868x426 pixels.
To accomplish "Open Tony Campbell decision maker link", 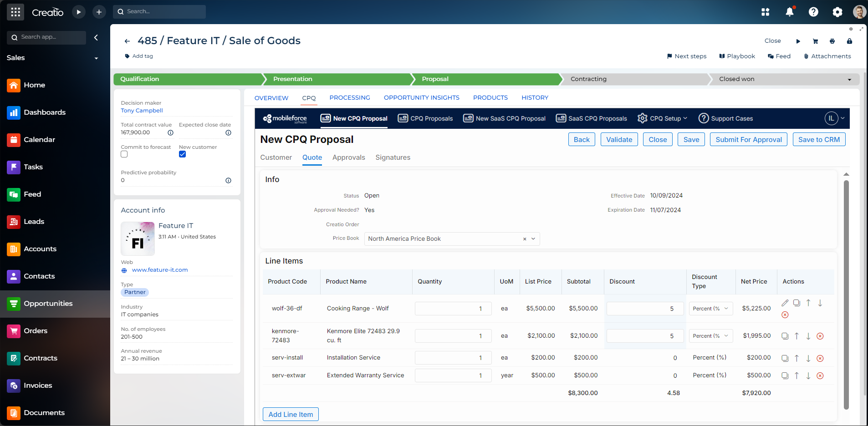I will coord(142,111).
